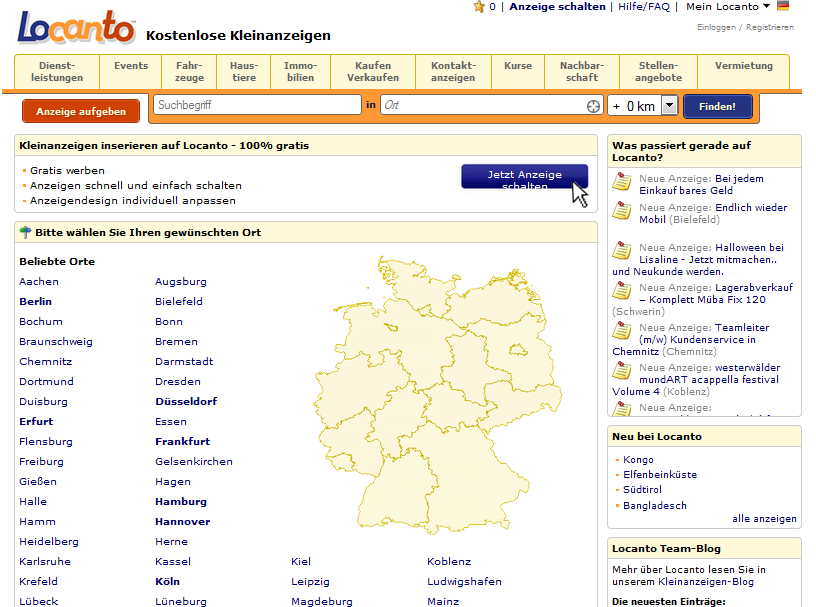Choose Düsseldorf from the city list
The image size is (816, 607).
pyautogui.click(x=186, y=401)
